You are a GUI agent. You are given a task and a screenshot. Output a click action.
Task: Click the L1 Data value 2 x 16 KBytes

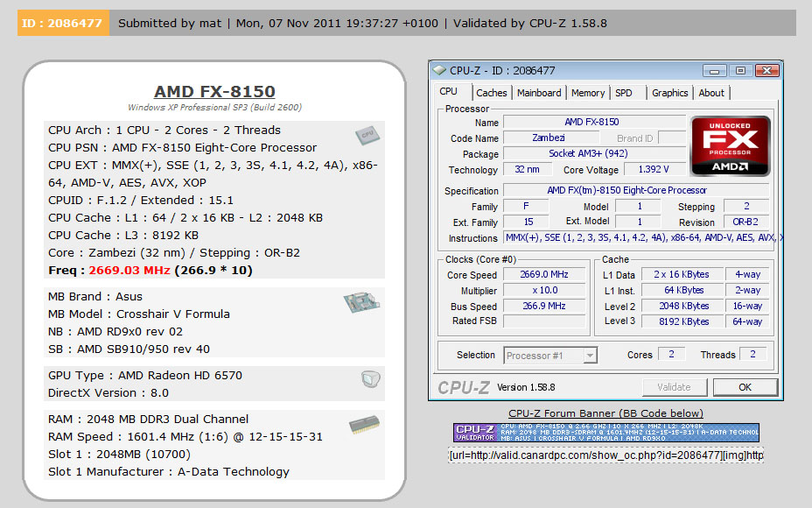tap(682, 274)
